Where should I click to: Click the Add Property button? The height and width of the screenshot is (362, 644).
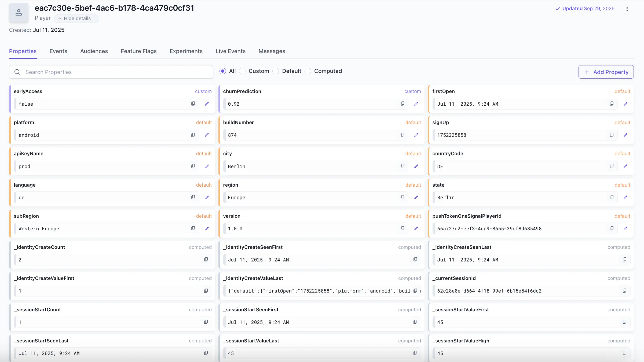pyautogui.click(x=606, y=72)
